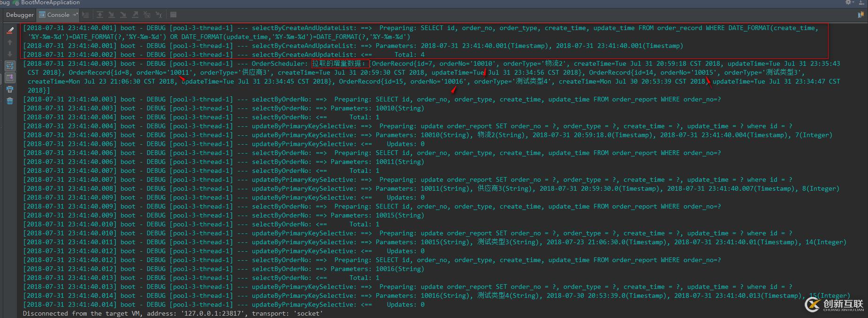Clear console with the trash icon
Viewport: 868px width, 318px height.
pos(10,101)
